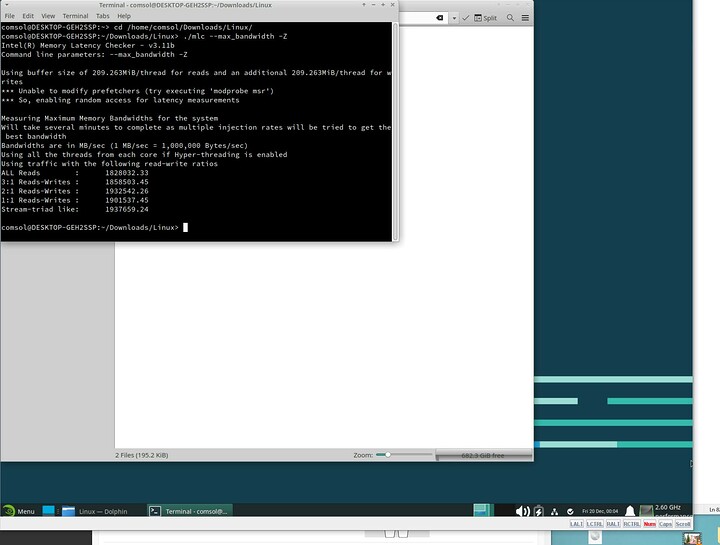Click the update checkmark tray icon

[570, 511]
